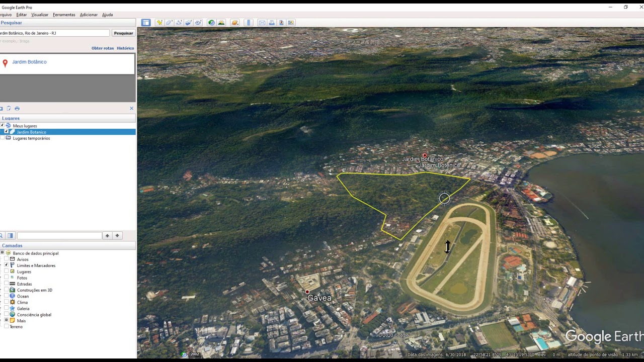Toggle Banco de dados principal checkbox
644x362 pixels.
pyautogui.click(x=2, y=253)
